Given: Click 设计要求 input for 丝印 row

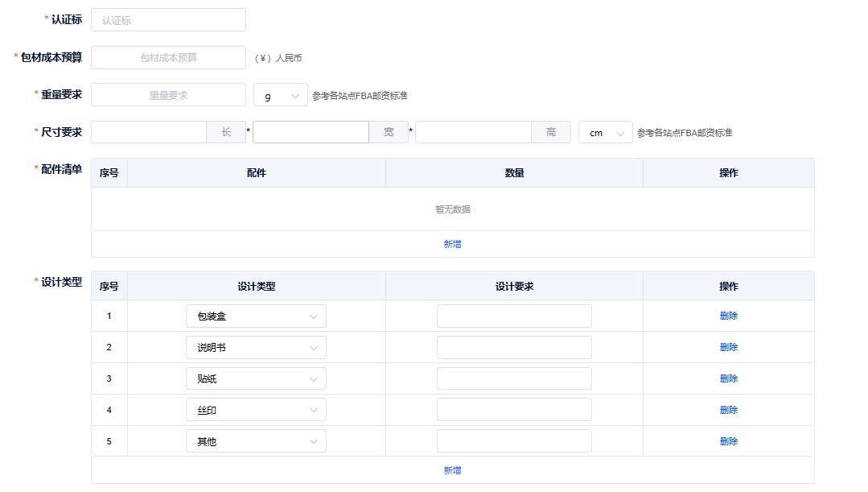Looking at the screenshot, I should (x=514, y=410).
